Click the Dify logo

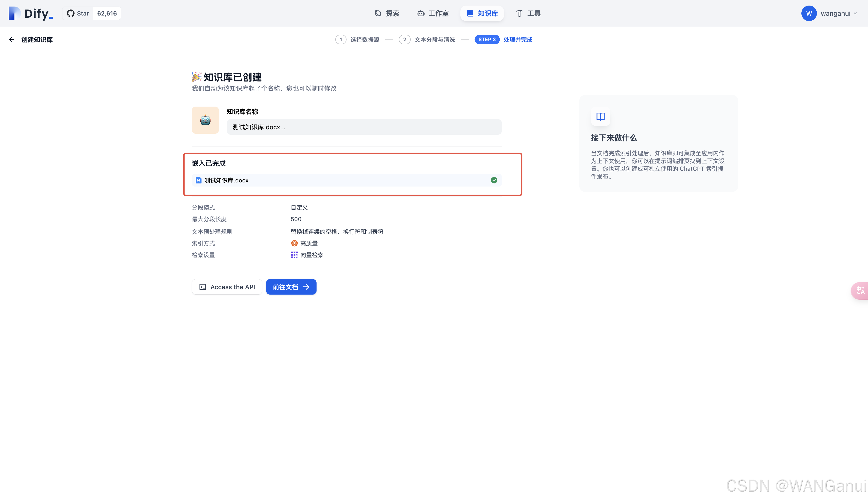(31, 13)
